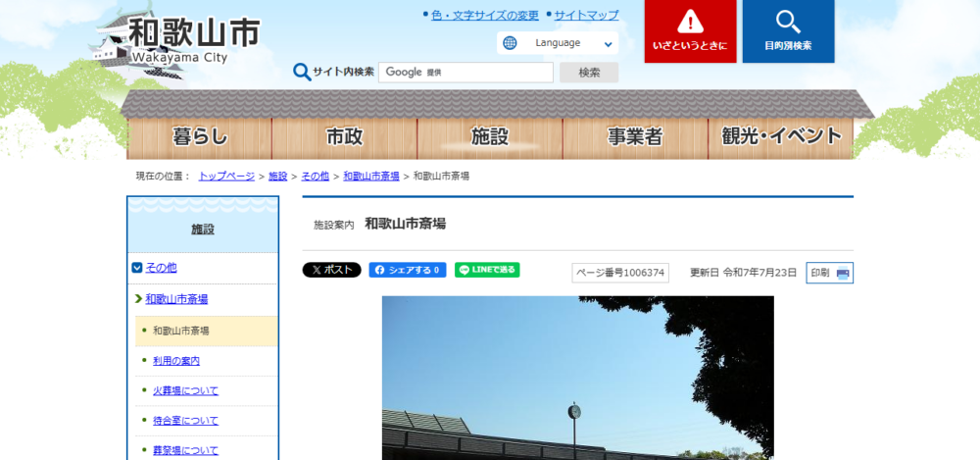The image size is (980, 460).
Task: Go to 和歌山市斎場 breadcrumb link
Action: 371,177
